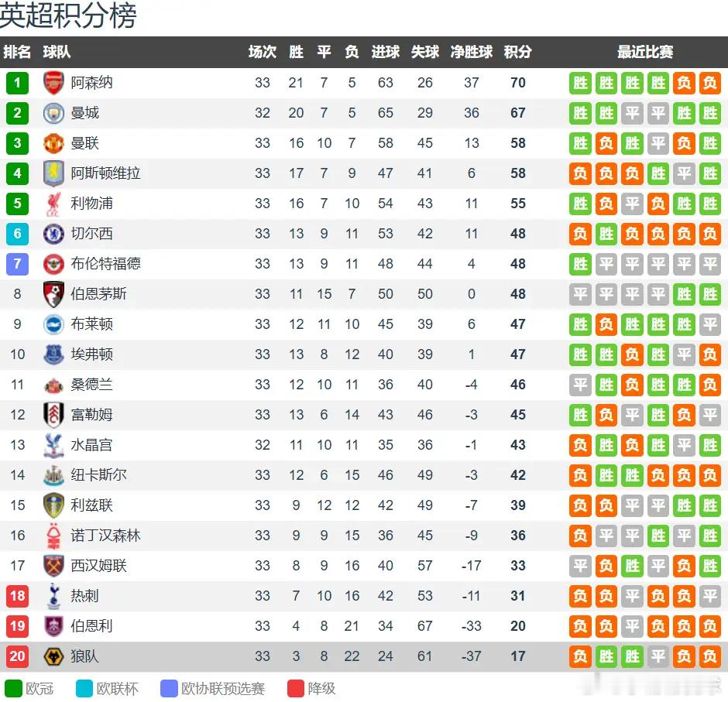Sort table by 积分 column header

pos(518,52)
